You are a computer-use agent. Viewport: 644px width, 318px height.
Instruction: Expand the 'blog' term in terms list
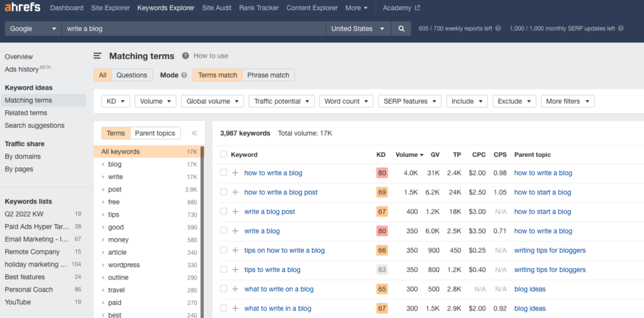[x=104, y=164]
